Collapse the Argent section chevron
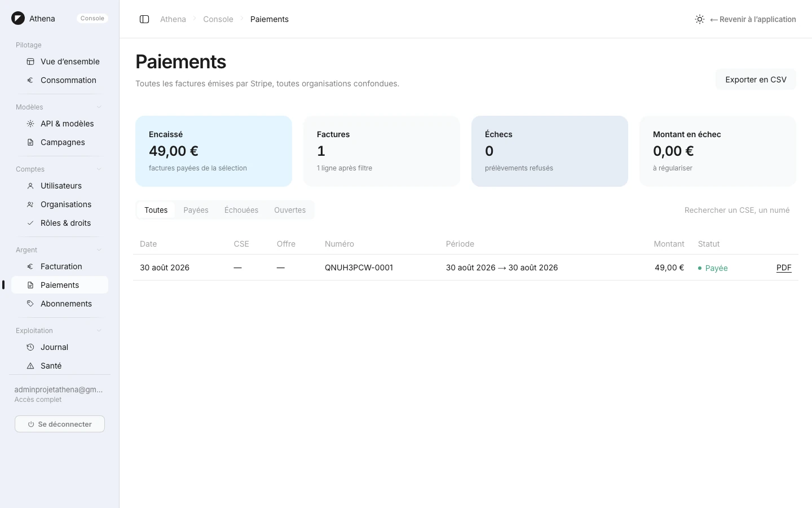The width and height of the screenshot is (812, 508). (x=99, y=250)
